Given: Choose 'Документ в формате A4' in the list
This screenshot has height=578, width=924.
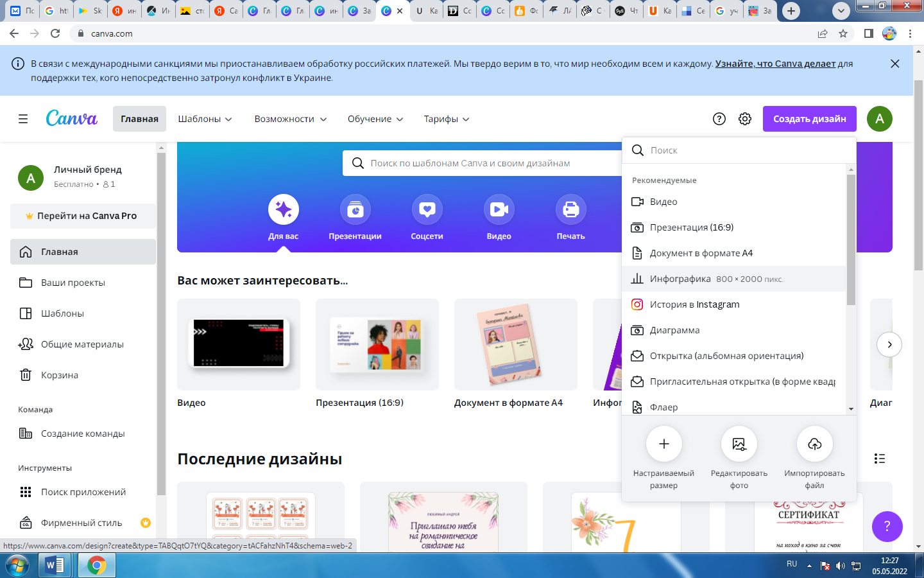Looking at the screenshot, I should click(734, 253).
